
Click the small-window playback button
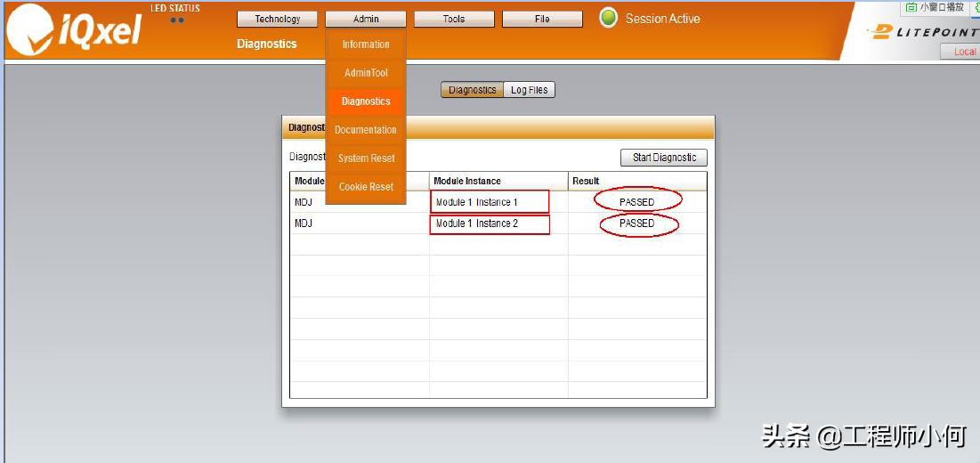point(935,7)
